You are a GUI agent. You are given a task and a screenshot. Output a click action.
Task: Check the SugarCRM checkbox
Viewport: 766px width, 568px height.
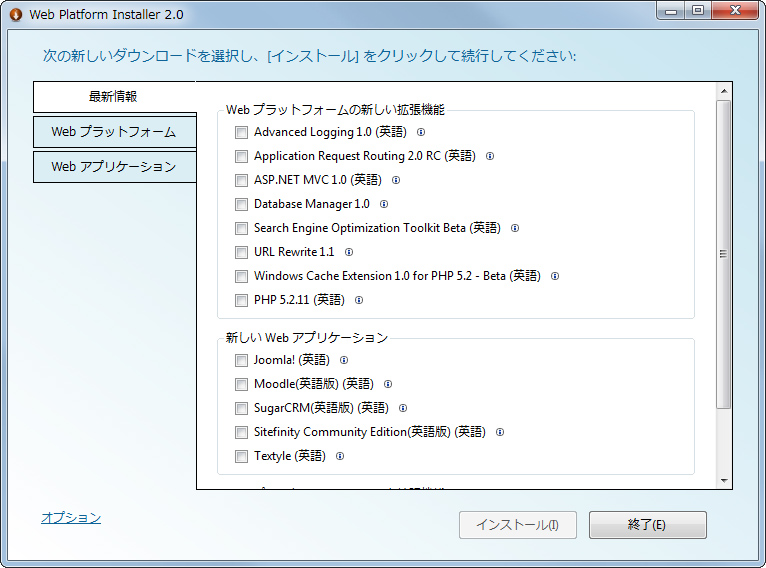241,408
